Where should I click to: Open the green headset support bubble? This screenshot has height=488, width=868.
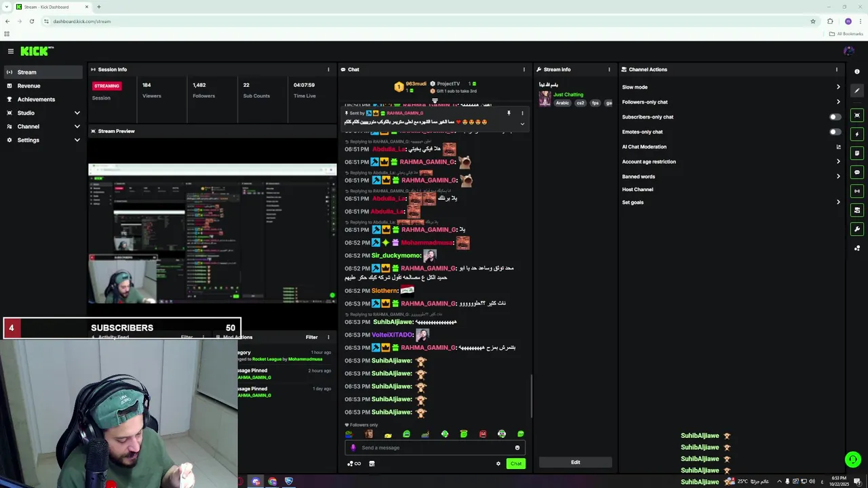[852, 460]
